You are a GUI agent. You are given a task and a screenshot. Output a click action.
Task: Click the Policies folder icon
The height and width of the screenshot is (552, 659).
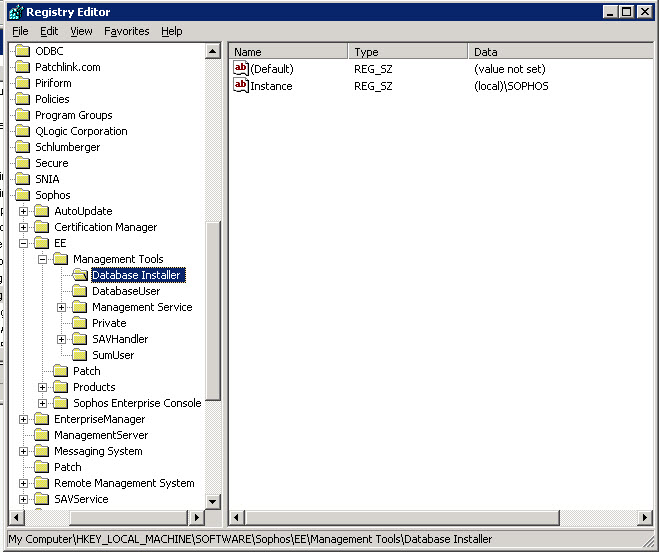point(22,99)
